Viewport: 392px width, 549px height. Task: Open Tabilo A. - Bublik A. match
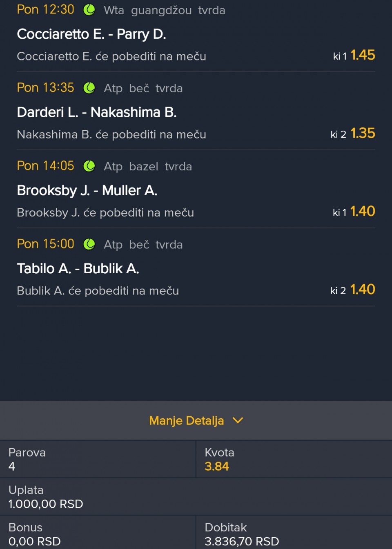click(x=78, y=268)
